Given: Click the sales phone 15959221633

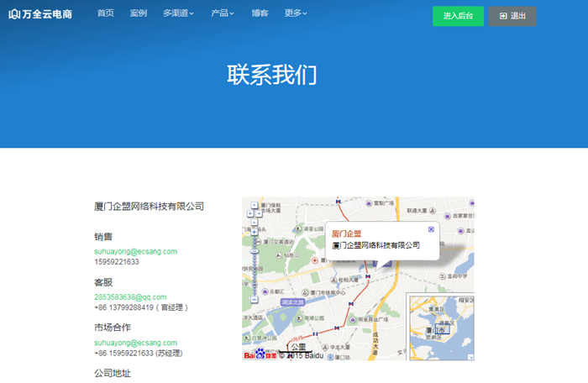Looking at the screenshot, I should pyautogui.click(x=117, y=262).
